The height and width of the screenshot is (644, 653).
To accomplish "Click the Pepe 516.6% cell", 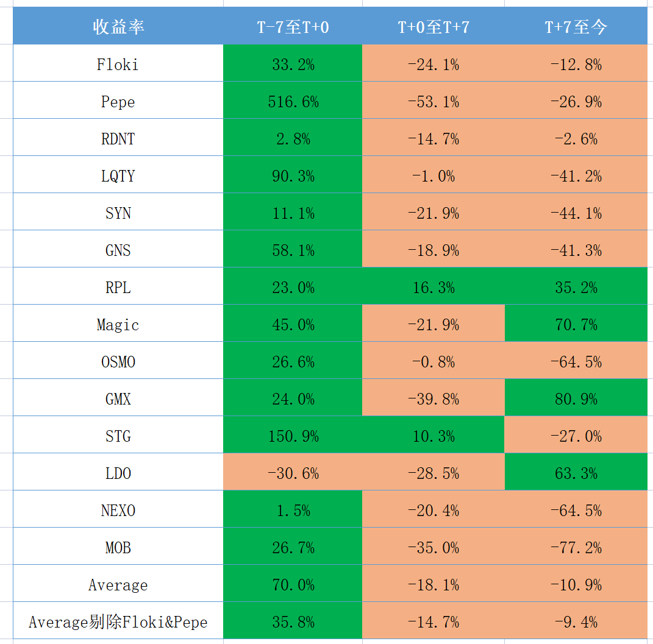I will [x=293, y=102].
